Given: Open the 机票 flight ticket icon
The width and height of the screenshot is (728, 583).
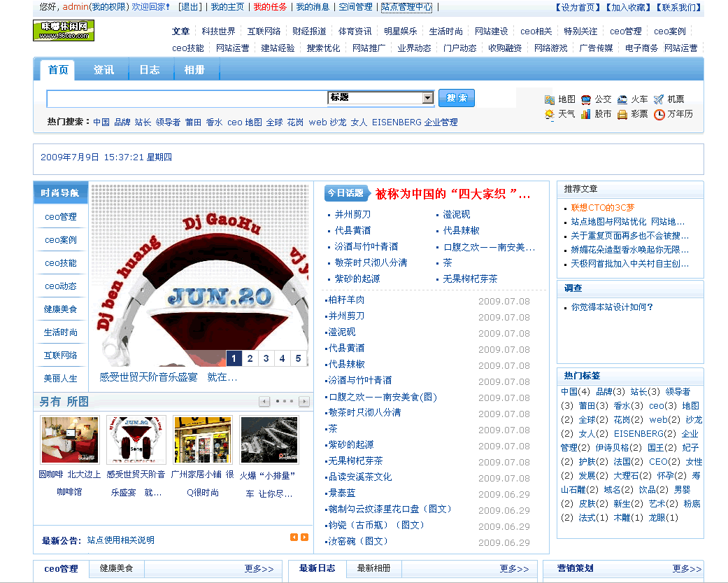Looking at the screenshot, I should click(658, 99).
